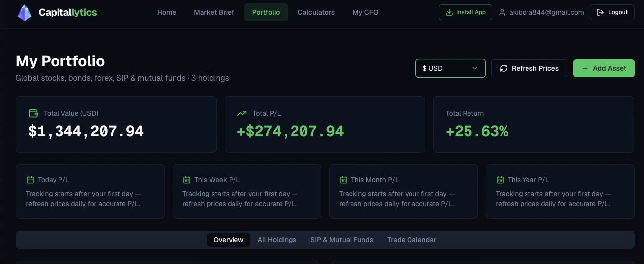
Task: Click the plus icon in Add Asset
Action: 585,68
